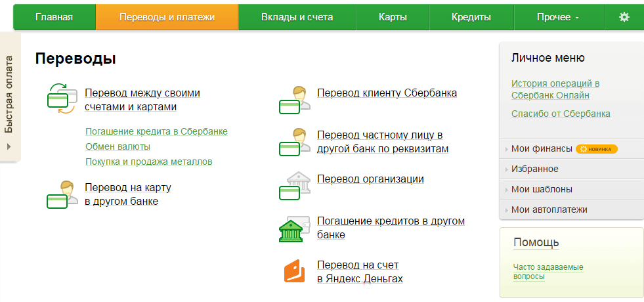
Task: Open the Кредиты tab
Action: (x=471, y=17)
